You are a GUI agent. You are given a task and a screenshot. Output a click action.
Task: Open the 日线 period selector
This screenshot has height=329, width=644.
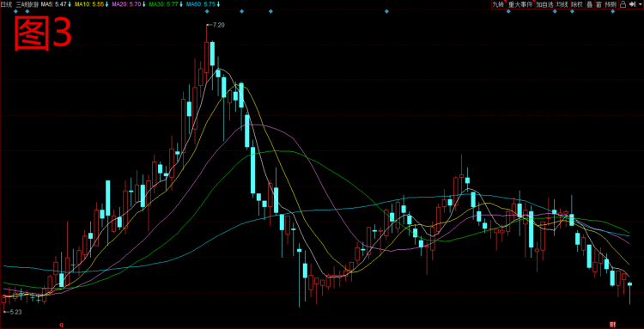tap(7, 4)
